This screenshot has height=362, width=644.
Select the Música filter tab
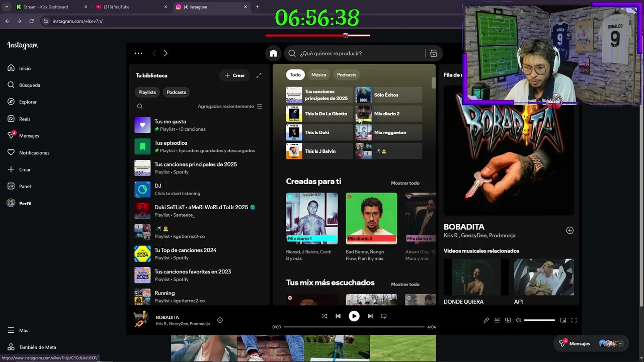[x=318, y=75]
